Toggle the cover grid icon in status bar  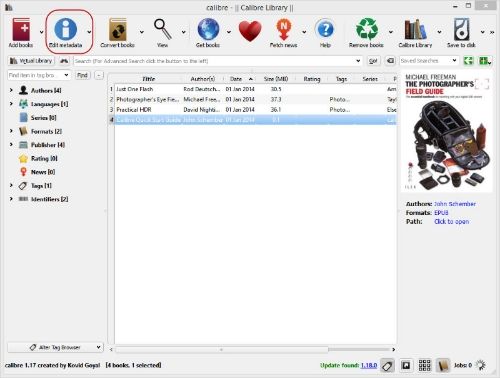tap(424, 366)
